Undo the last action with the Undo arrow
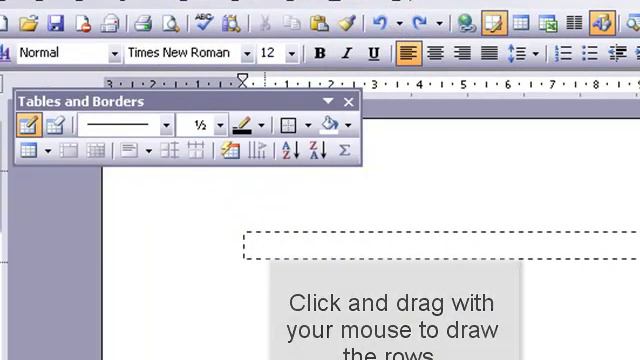The height and width of the screenshot is (360, 640). 380,23
